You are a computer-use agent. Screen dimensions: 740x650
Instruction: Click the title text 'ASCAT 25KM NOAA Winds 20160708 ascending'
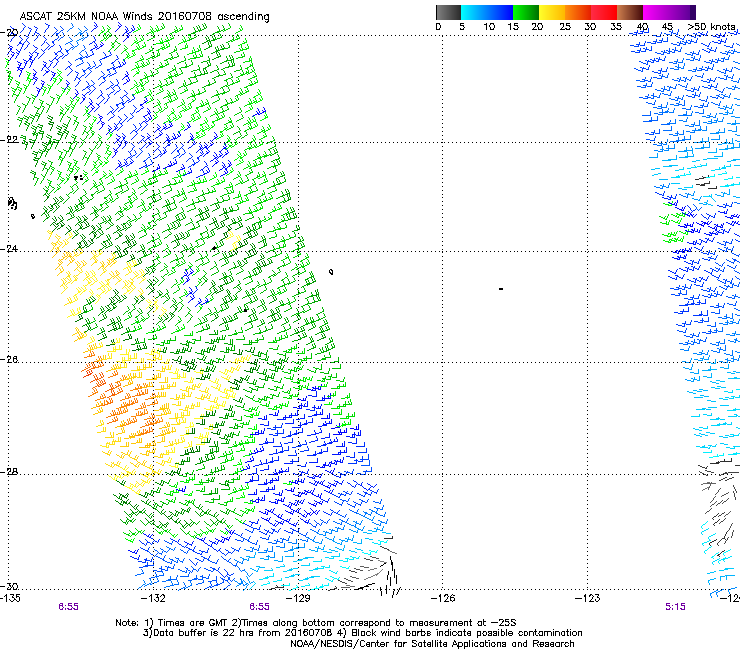coord(144,17)
